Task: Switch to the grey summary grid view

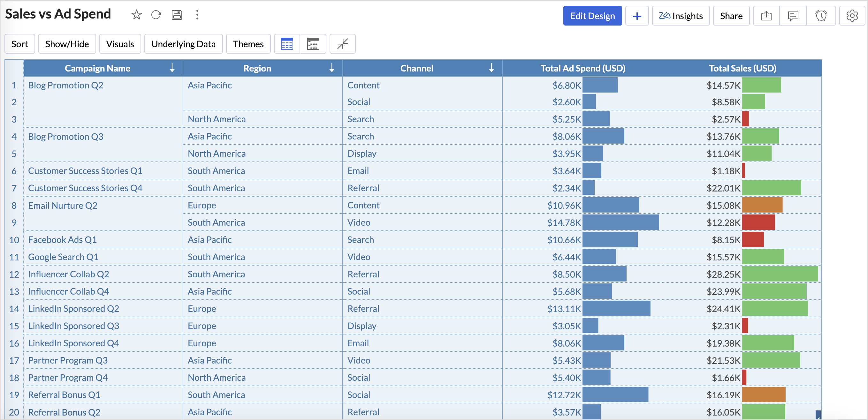Action: coord(313,44)
